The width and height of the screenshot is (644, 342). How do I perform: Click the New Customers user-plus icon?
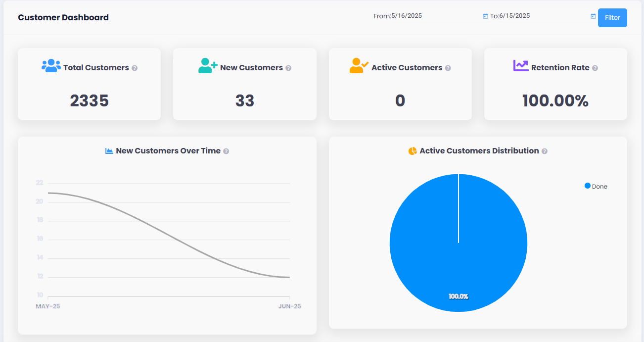click(208, 66)
